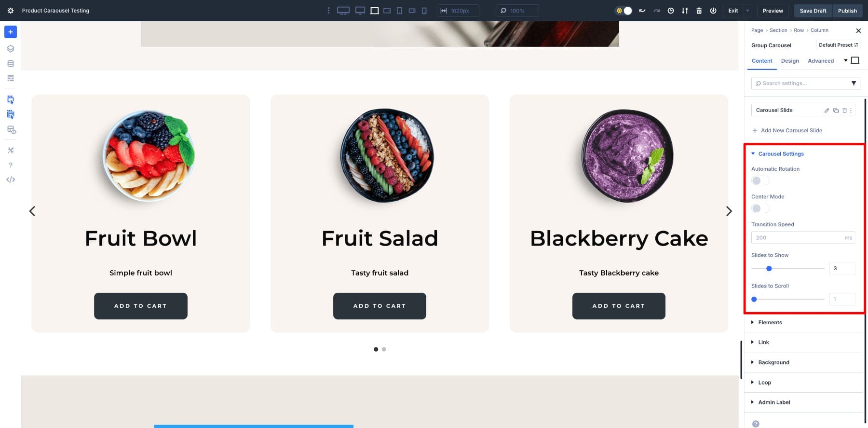
Task: Open the code editor brackets icon
Action: click(11, 179)
